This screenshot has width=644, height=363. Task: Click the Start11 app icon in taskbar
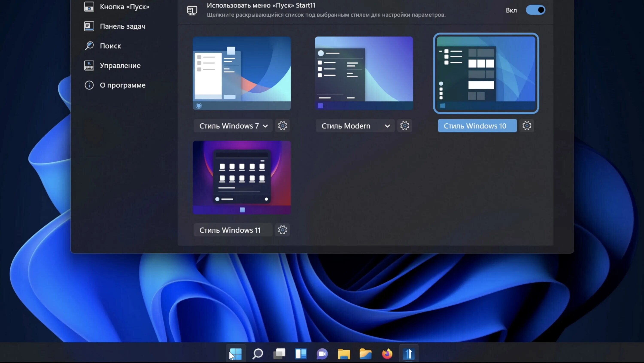pyautogui.click(x=409, y=354)
